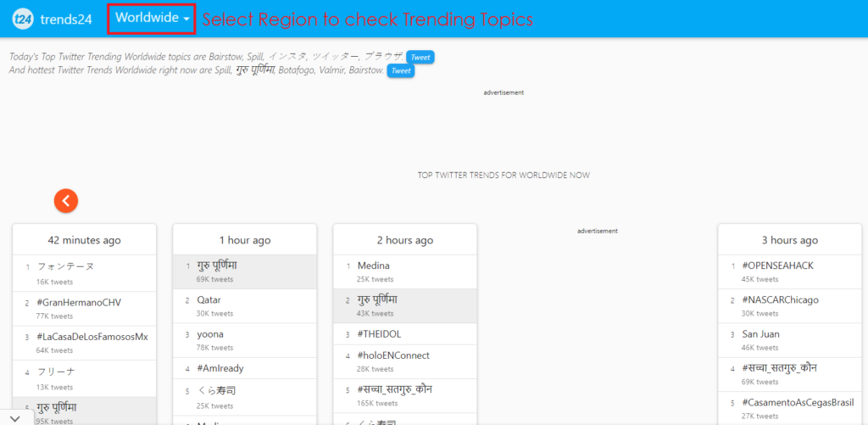Screen dimensions: 868x425
Task: Click the 2 hours ago column header
Action: pyautogui.click(x=405, y=240)
